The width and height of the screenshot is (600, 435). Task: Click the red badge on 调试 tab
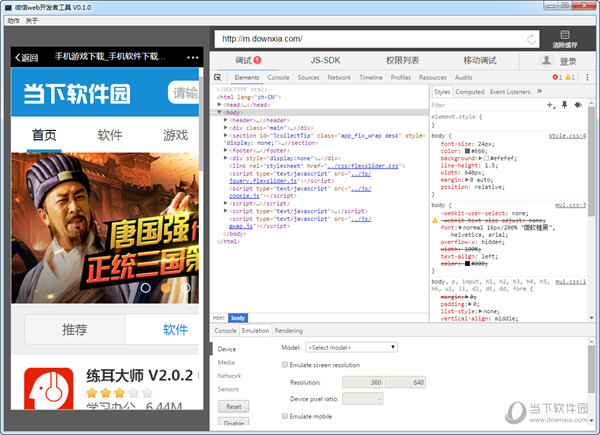click(x=258, y=60)
